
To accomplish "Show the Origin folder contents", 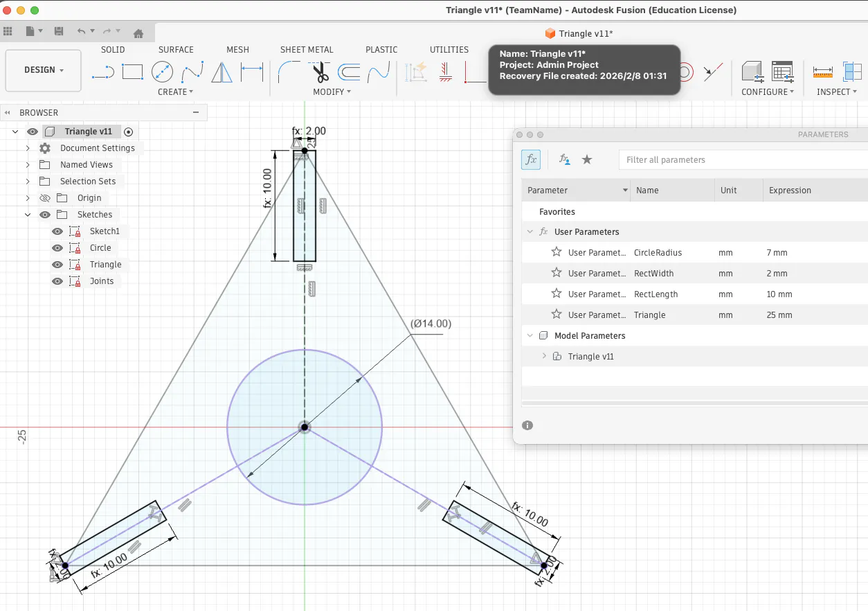I will [x=28, y=198].
